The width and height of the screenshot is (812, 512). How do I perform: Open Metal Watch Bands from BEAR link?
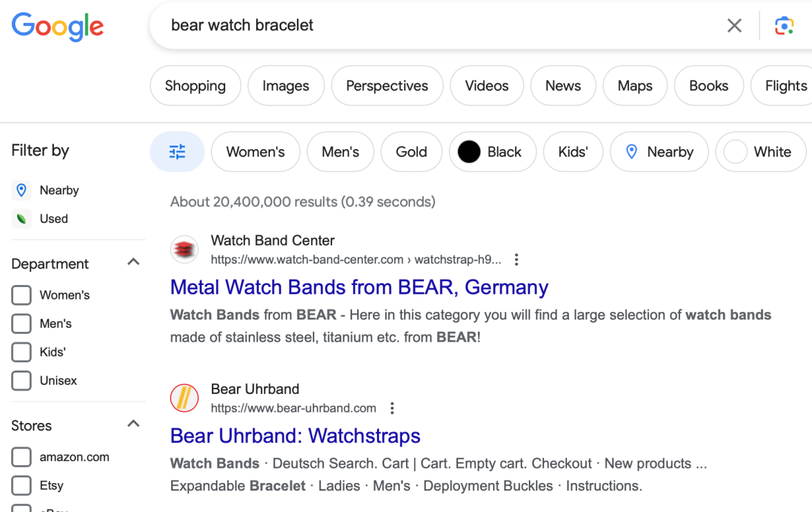click(359, 287)
